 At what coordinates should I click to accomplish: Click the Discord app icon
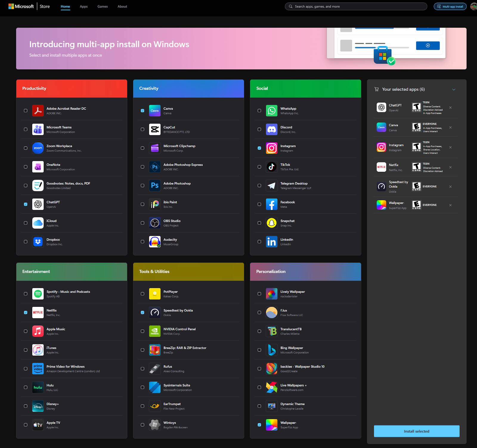pos(271,129)
